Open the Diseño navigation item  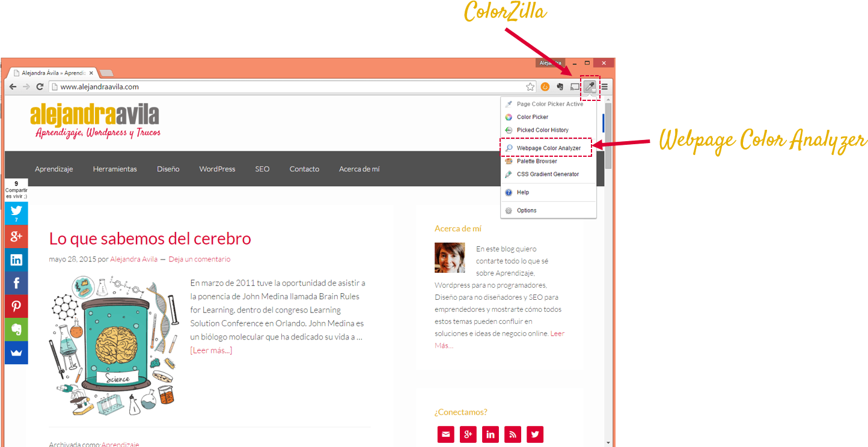coord(168,169)
